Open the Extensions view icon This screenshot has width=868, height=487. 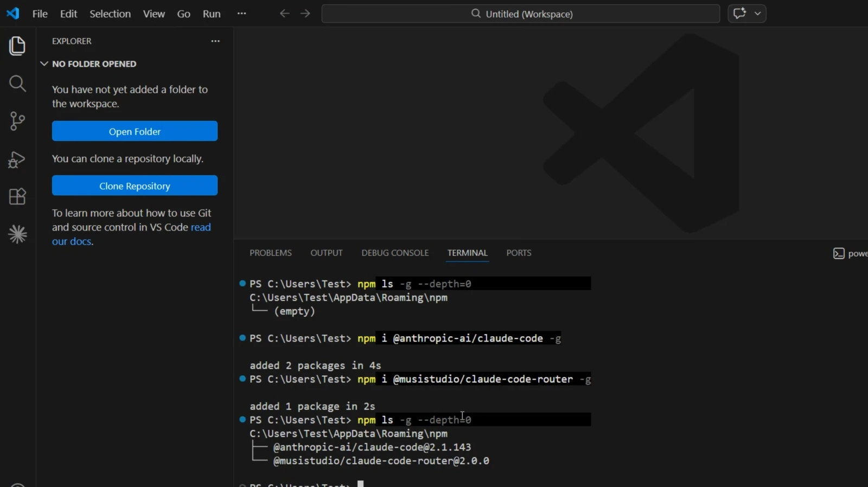tap(17, 196)
